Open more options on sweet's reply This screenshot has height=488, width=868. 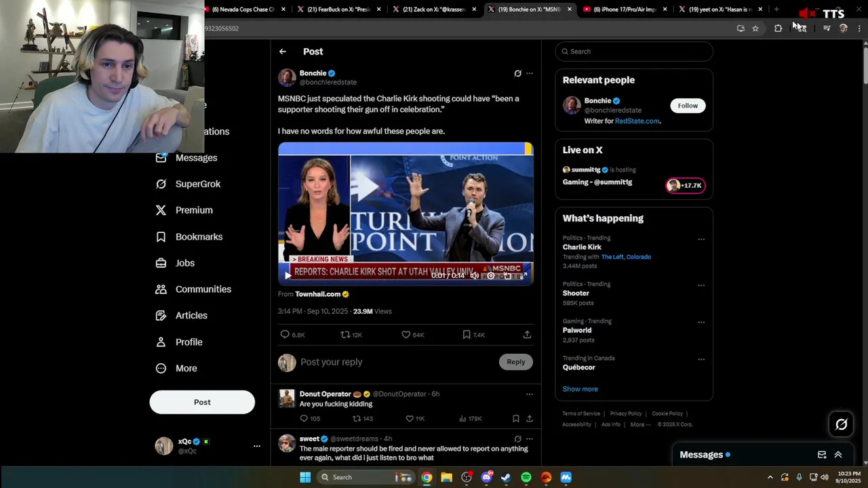click(x=530, y=439)
